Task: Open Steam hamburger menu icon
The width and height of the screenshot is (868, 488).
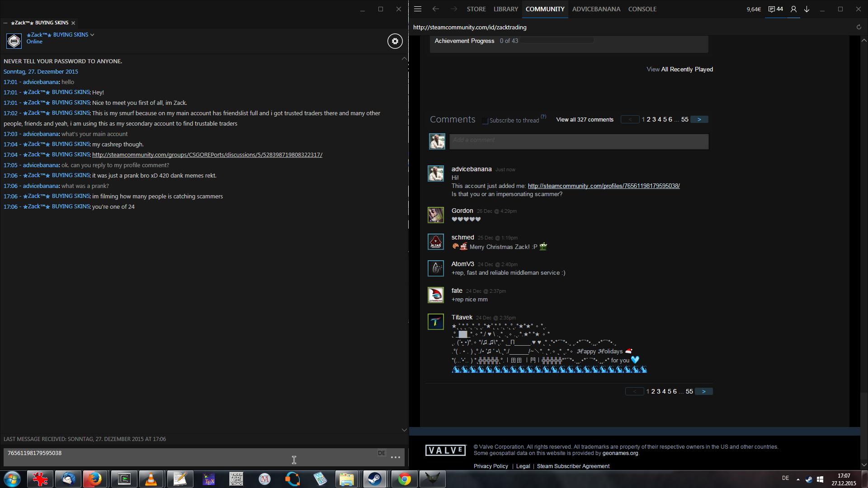Action: click(418, 9)
